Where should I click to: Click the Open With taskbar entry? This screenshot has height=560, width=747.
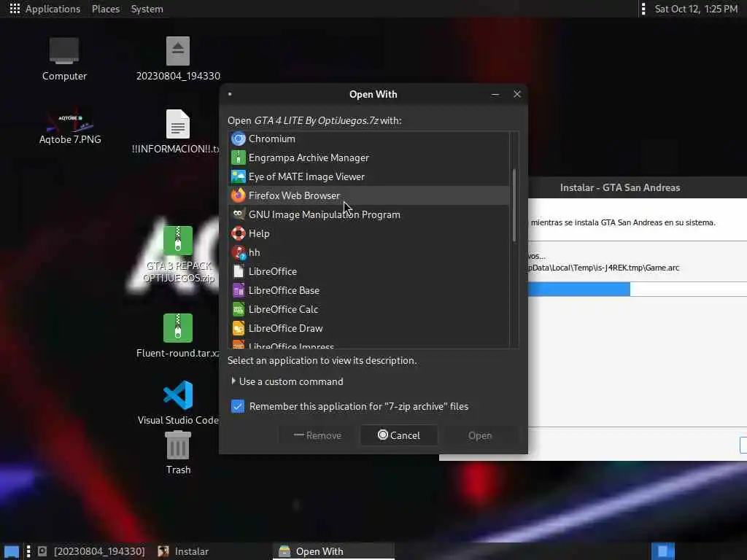tap(333, 551)
